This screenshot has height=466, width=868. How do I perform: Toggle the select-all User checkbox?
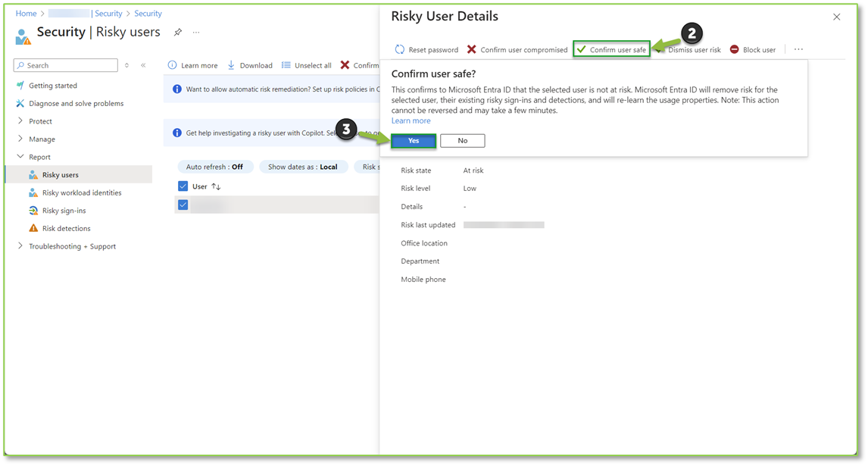click(x=183, y=186)
